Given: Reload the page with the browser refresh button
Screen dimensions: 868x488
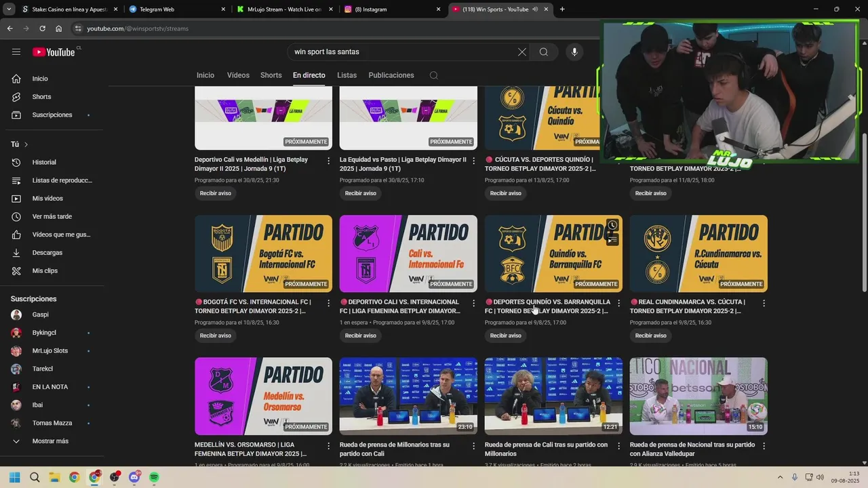Looking at the screenshot, I should pyautogui.click(x=42, y=28).
